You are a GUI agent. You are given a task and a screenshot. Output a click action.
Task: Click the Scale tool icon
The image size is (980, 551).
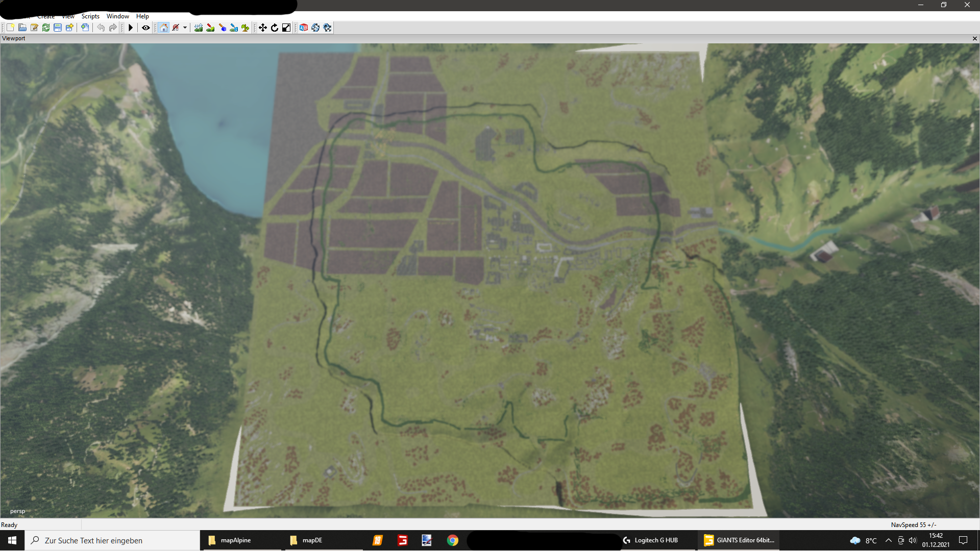click(x=286, y=28)
